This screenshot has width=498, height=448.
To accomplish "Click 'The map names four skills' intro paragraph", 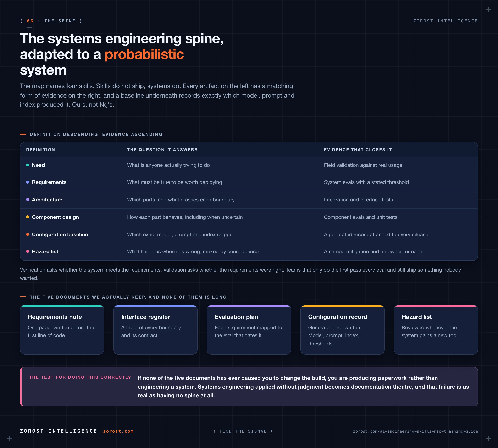I will (x=157, y=95).
